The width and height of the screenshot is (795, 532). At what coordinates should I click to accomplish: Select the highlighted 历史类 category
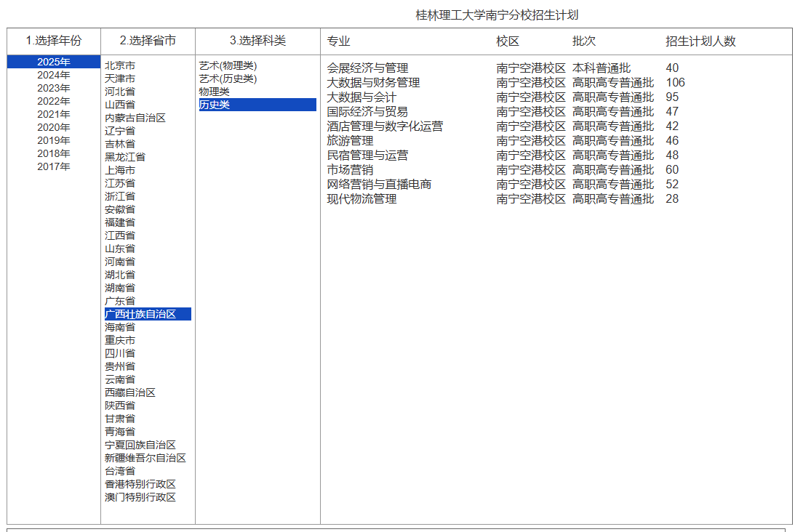(257, 105)
